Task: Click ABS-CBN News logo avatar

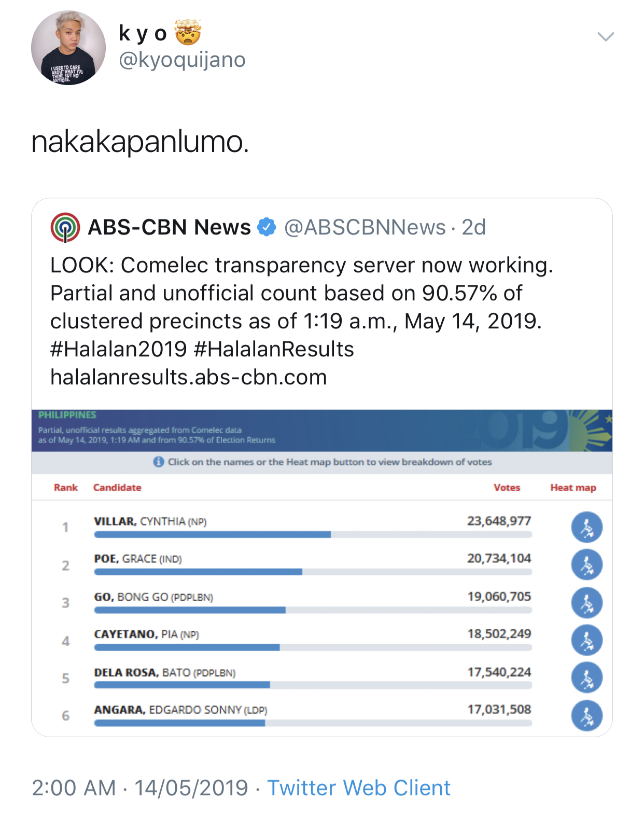Action: [65, 227]
